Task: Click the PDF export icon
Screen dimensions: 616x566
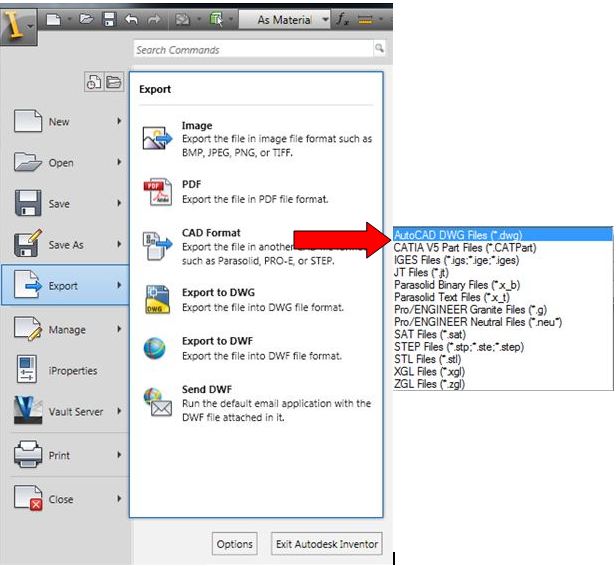Action: coord(157,192)
